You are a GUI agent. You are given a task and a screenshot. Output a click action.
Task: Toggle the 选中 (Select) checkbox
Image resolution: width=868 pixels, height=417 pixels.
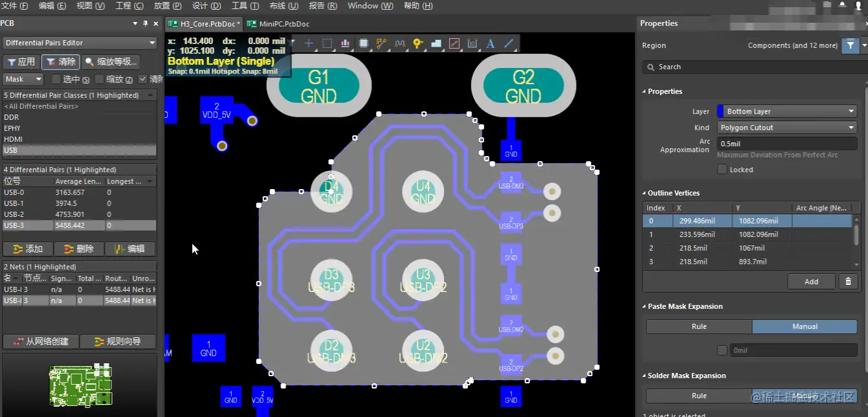(x=56, y=79)
